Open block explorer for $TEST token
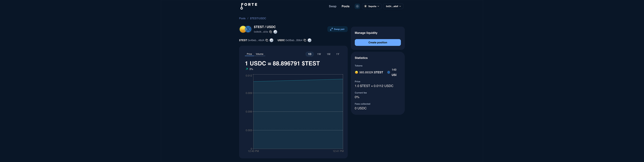 point(271,40)
